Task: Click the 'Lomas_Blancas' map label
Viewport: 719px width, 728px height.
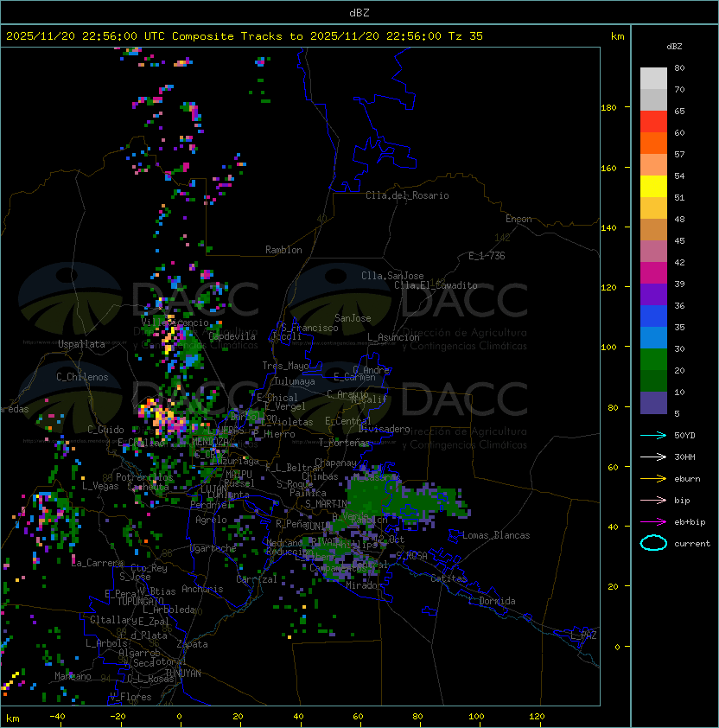Action: [496, 535]
